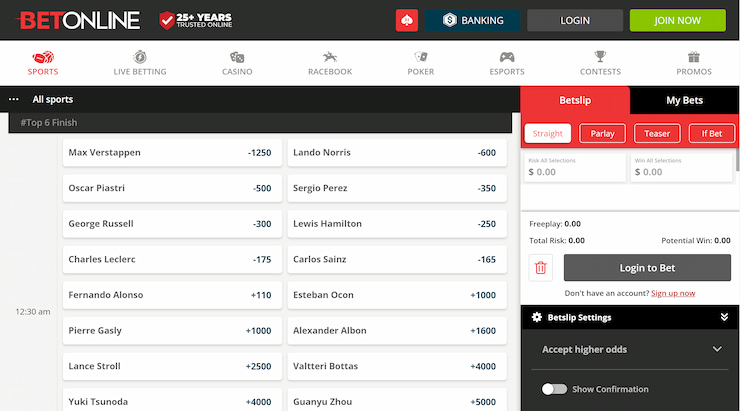Screen dimensions: 740x411
Task: Click the BetOnline logo
Action: 78,20
